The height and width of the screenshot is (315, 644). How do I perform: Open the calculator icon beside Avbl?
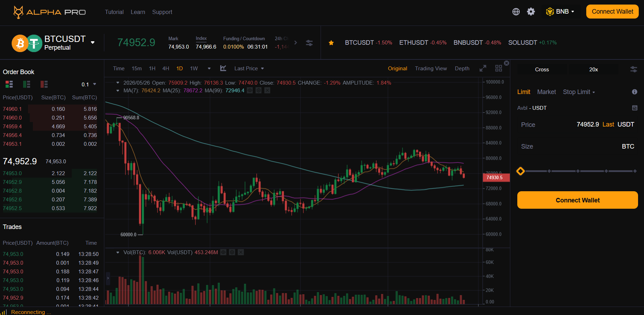pyautogui.click(x=635, y=108)
